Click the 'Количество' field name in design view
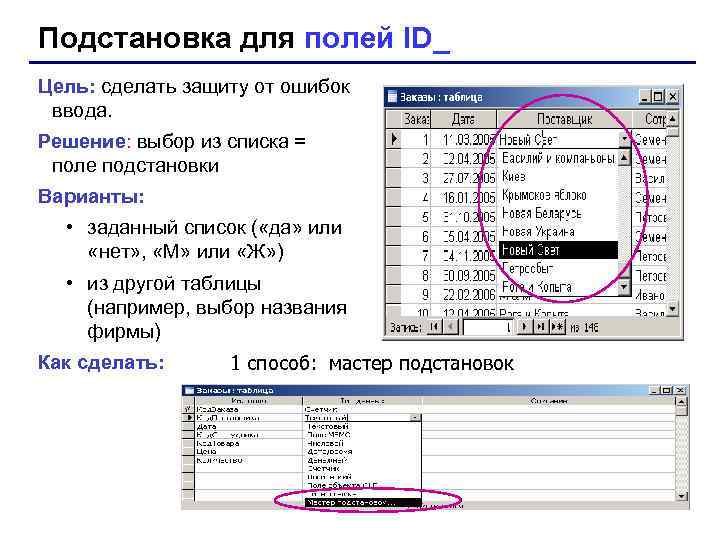Screen dimensions: 720x540 pyautogui.click(x=219, y=460)
